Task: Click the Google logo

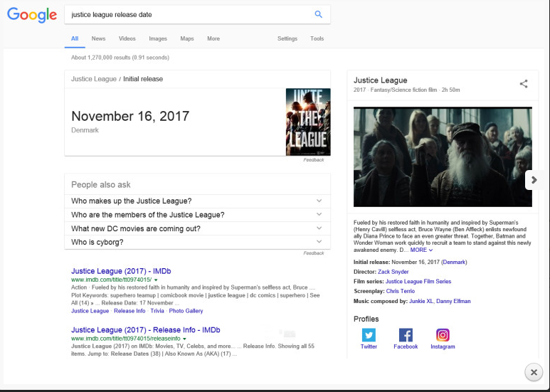Action: pos(32,15)
